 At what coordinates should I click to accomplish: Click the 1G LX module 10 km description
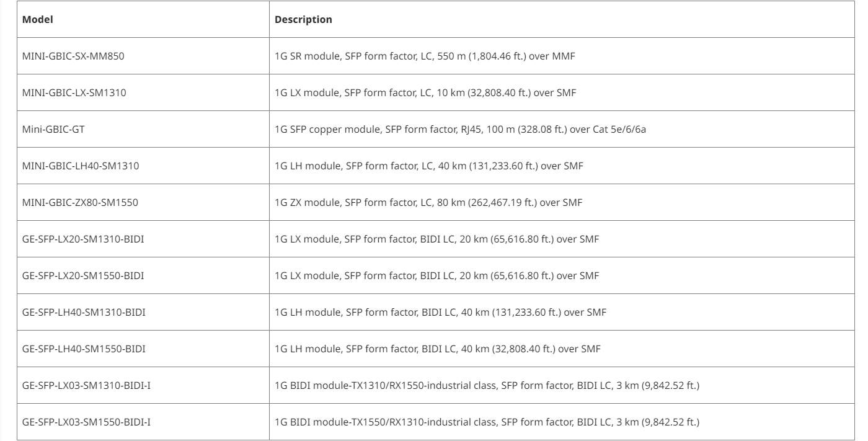427,92
